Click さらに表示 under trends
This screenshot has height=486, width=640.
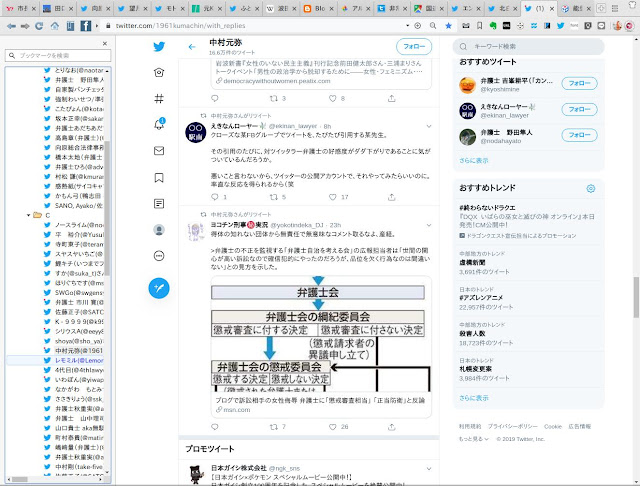tap(473, 398)
